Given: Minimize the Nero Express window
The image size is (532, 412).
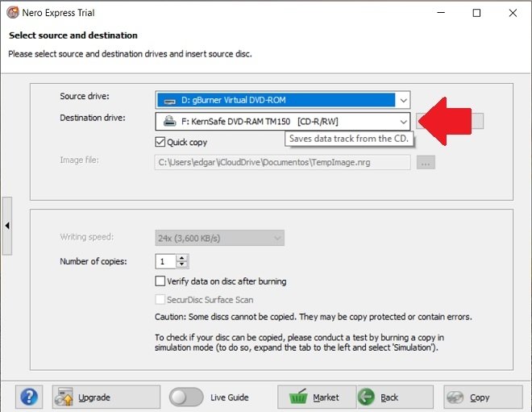Looking at the screenshot, I should click(441, 13).
